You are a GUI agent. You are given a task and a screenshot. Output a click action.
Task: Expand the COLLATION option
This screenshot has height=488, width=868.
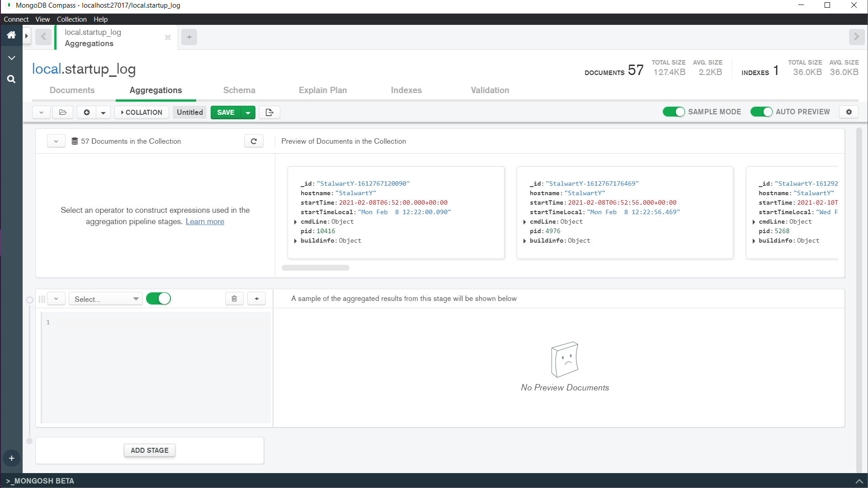(x=142, y=112)
